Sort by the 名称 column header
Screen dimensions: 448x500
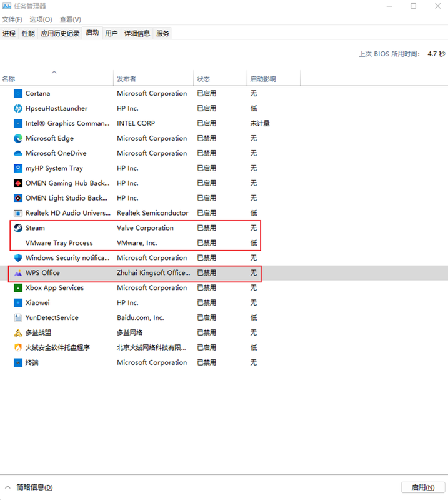point(9,79)
